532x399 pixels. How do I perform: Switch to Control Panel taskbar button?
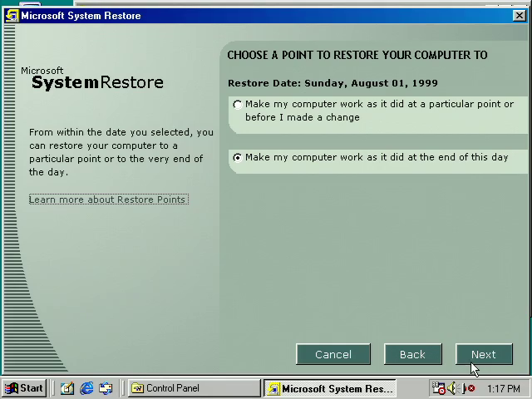[x=195, y=388]
